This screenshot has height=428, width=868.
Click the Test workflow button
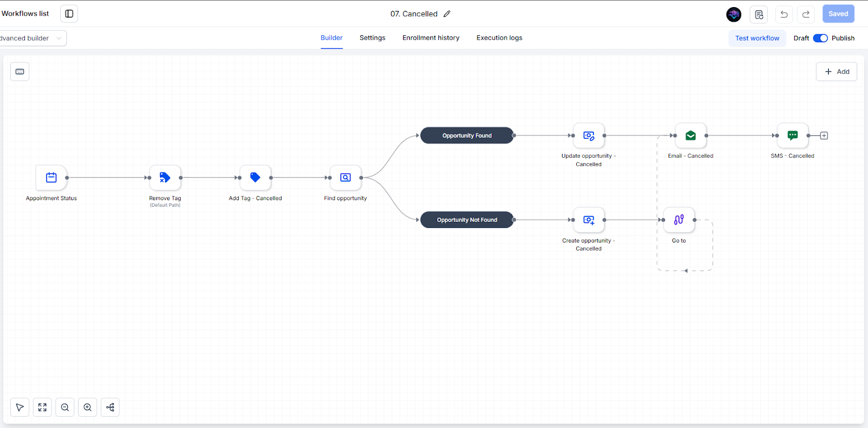(x=757, y=38)
